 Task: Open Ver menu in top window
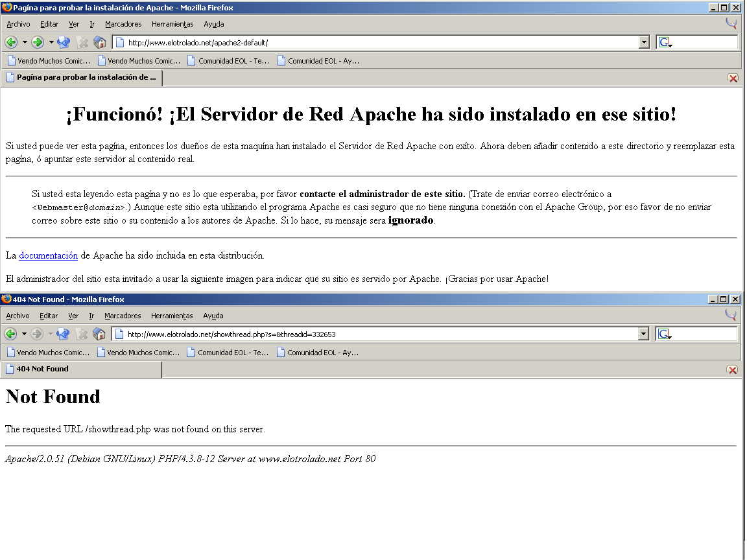(74, 24)
